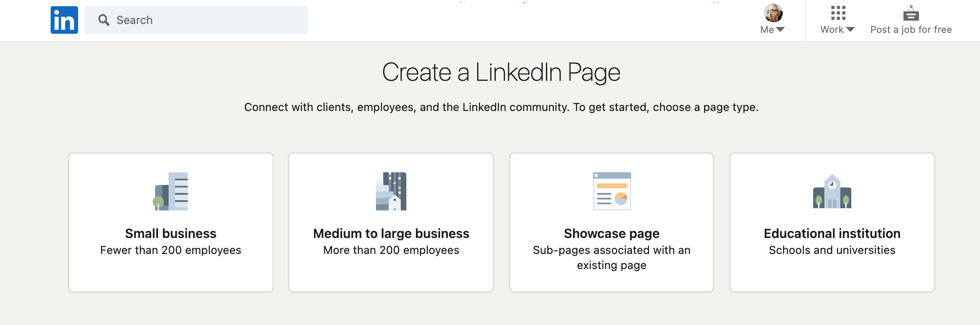Click the LinkedIn logo icon
980x325 pixels.
point(64,20)
